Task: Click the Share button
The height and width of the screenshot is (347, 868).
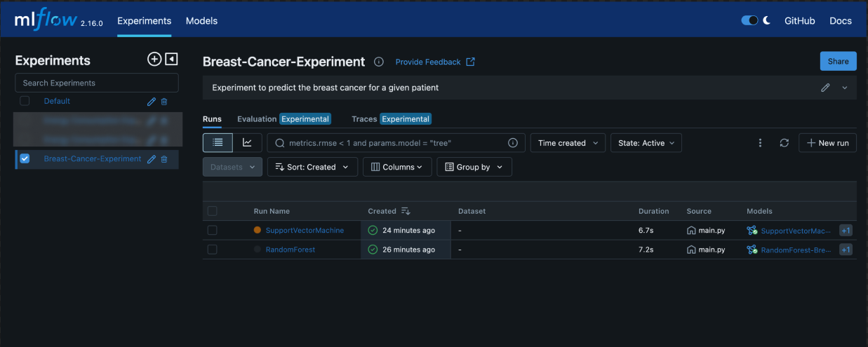Action: coord(838,62)
